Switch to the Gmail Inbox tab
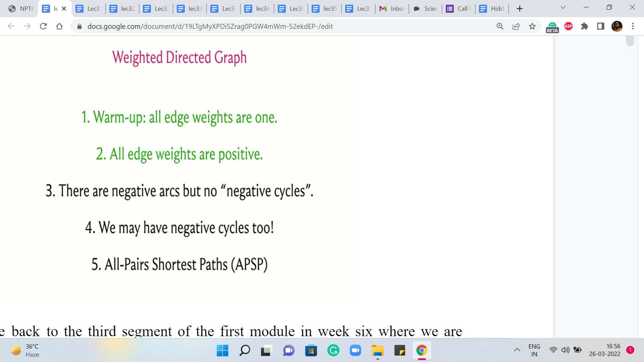Viewport: 644px width, 362px height. 392,9
